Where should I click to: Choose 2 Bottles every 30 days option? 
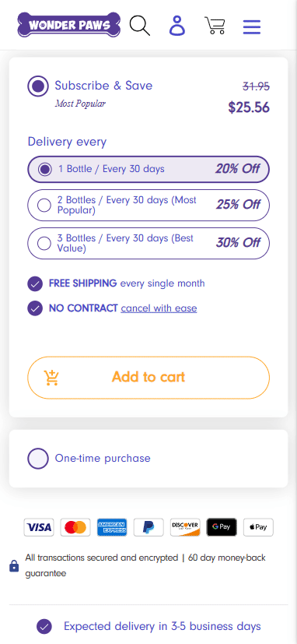coord(148,205)
